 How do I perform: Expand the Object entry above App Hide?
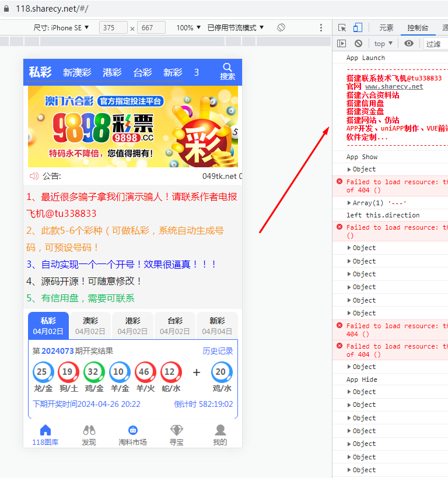[x=349, y=367]
